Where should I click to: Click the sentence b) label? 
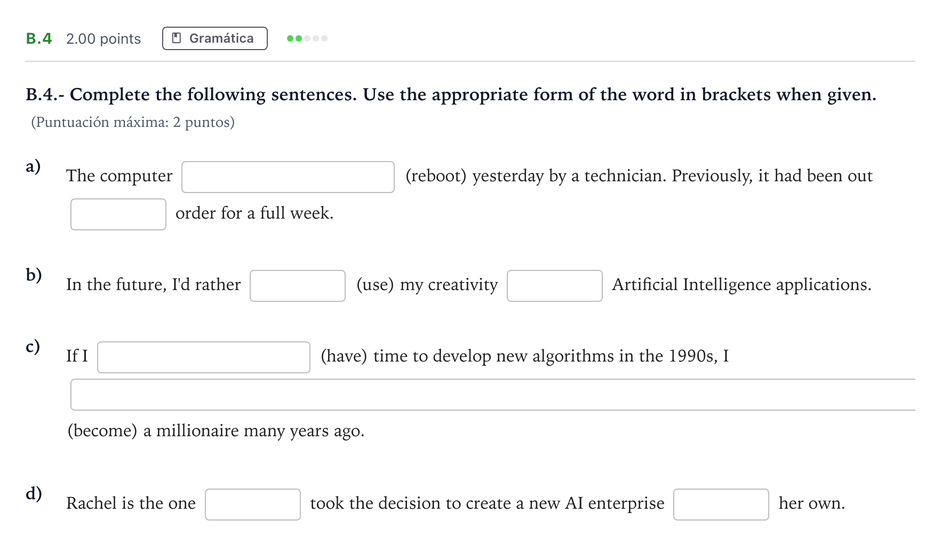tap(34, 275)
